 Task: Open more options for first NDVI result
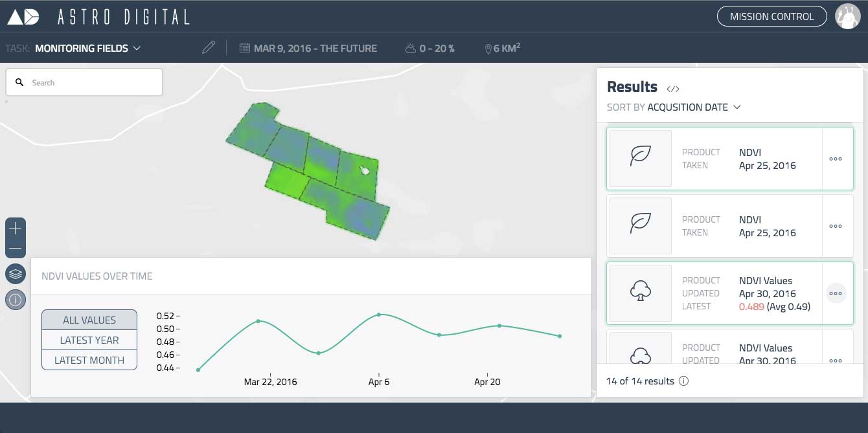click(836, 159)
